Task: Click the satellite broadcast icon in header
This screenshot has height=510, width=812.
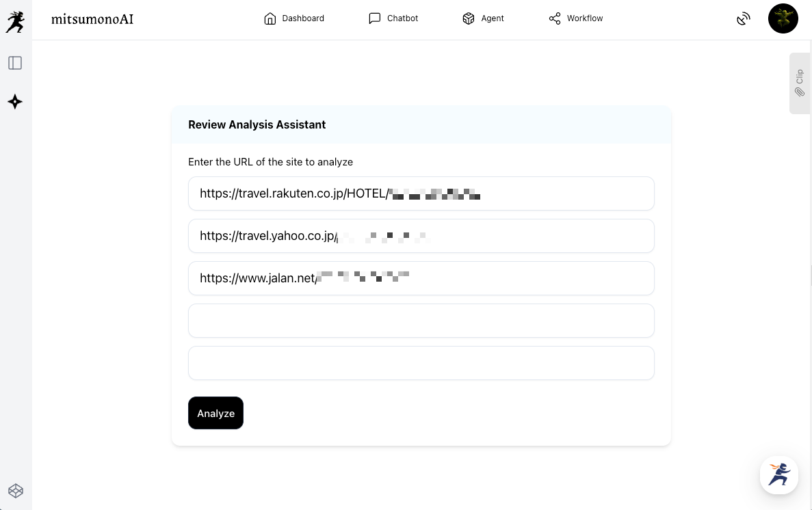Action: tap(744, 19)
